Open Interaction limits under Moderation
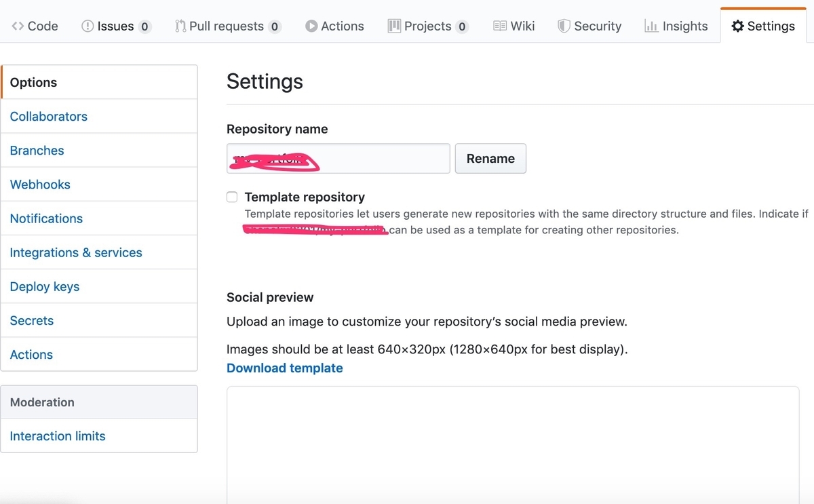This screenshot has width=814, height=504. tap(58, 436)
